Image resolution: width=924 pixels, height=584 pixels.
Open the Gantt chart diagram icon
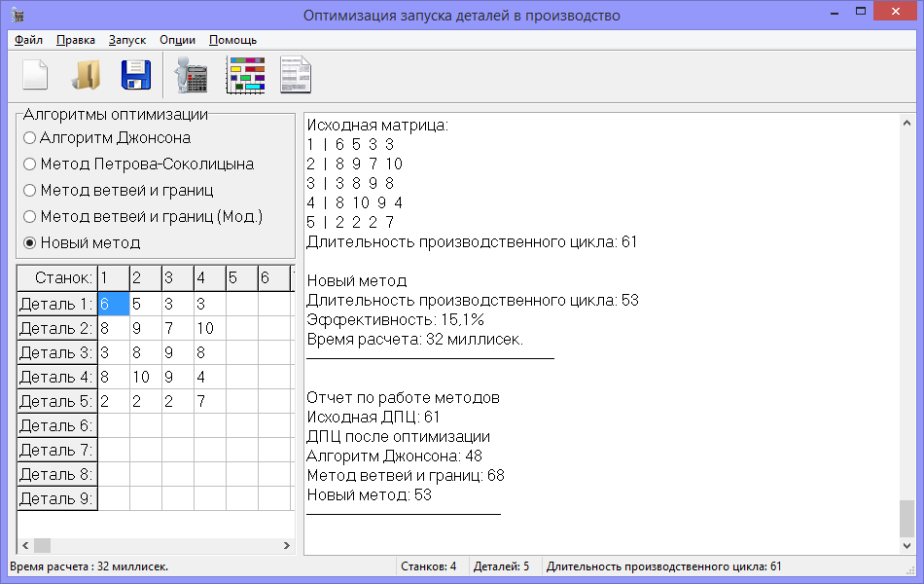point(245,74)
